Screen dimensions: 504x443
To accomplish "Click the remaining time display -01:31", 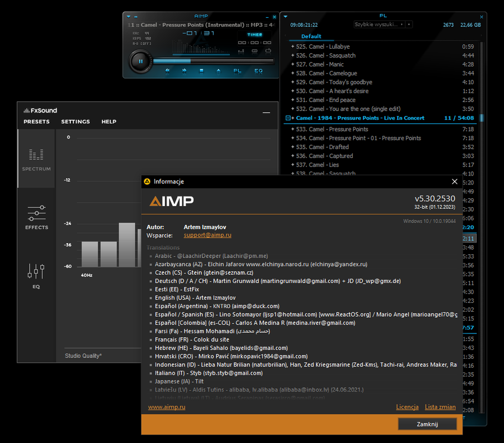I will click(198, 33).
